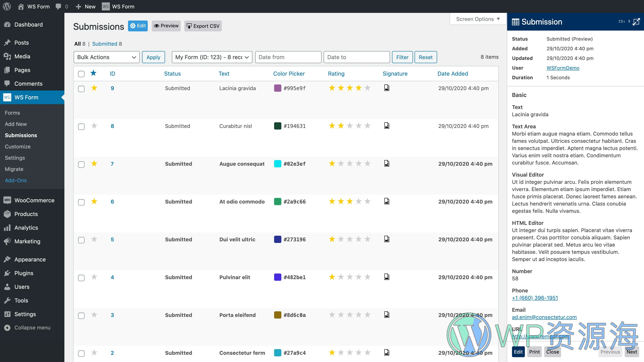
Task: Filter by Submitted 8 tab
Action: [x=107, y=44]
